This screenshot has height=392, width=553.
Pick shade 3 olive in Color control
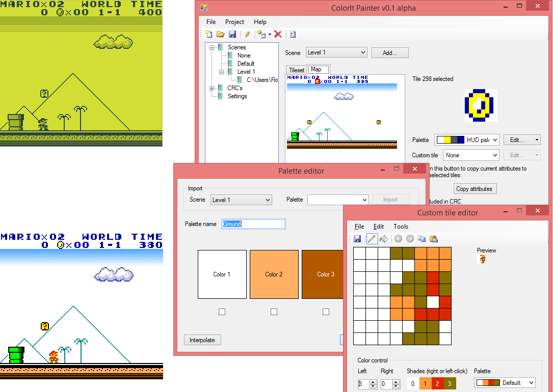[450, 383]
